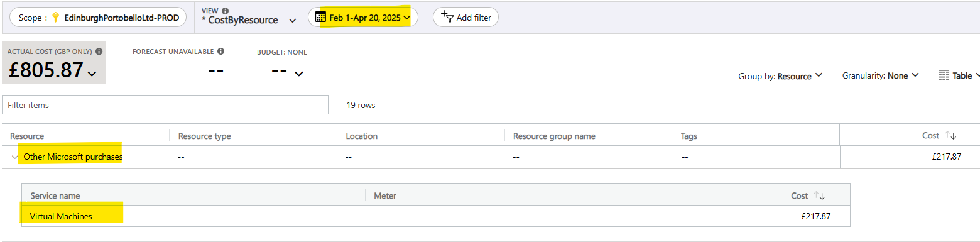Click the Resource type column header
Image resolution: width=980 pixels, height=242 pixels.
pos(205,136)
